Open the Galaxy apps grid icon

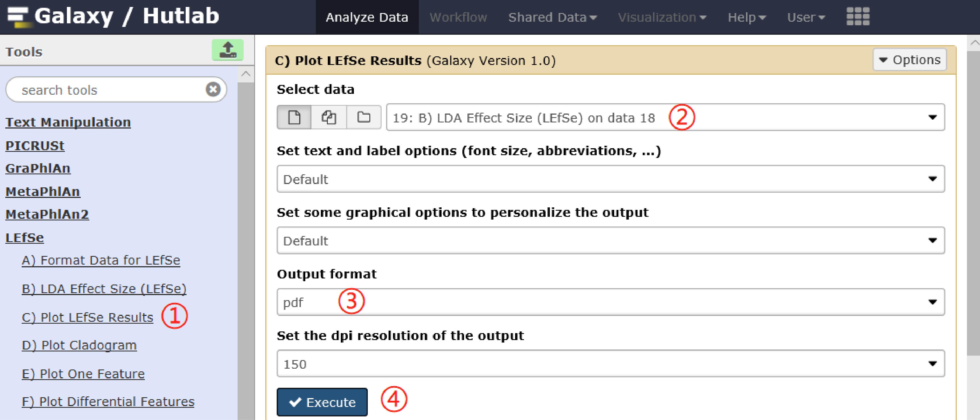click(858, 17)
